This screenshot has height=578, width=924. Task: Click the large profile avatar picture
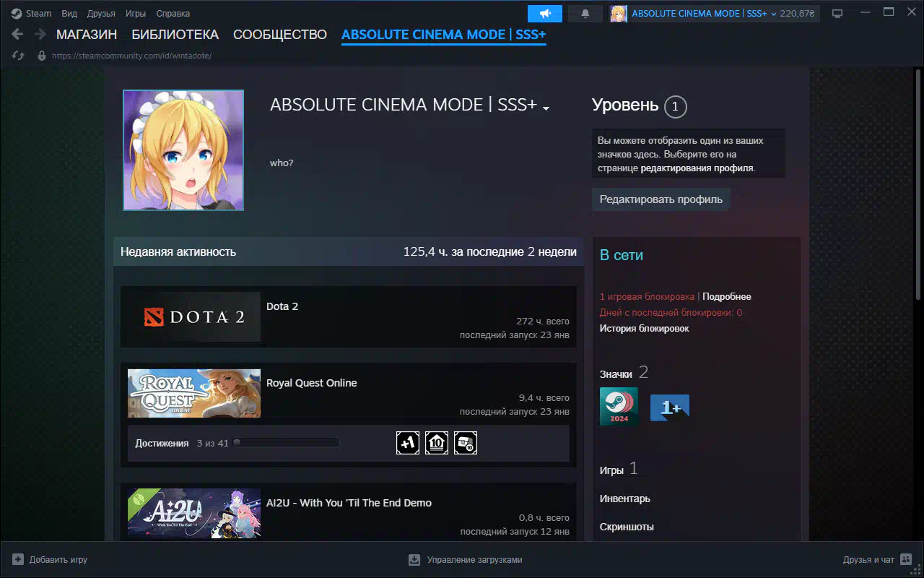tap(183, 150)
